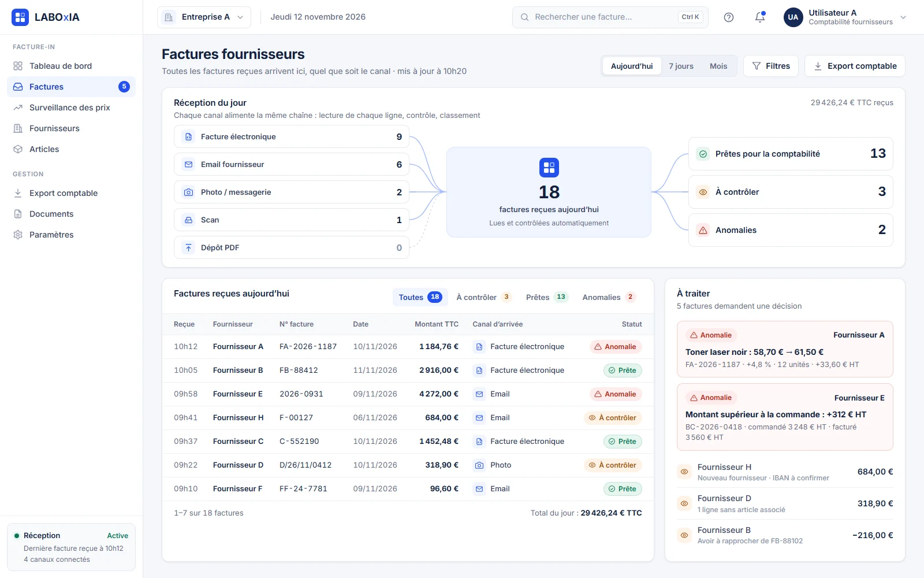Open the Montant supérieur à la commande anomaly card
Viewport: 924px width, 578px height.
click(x=785, y=417)
